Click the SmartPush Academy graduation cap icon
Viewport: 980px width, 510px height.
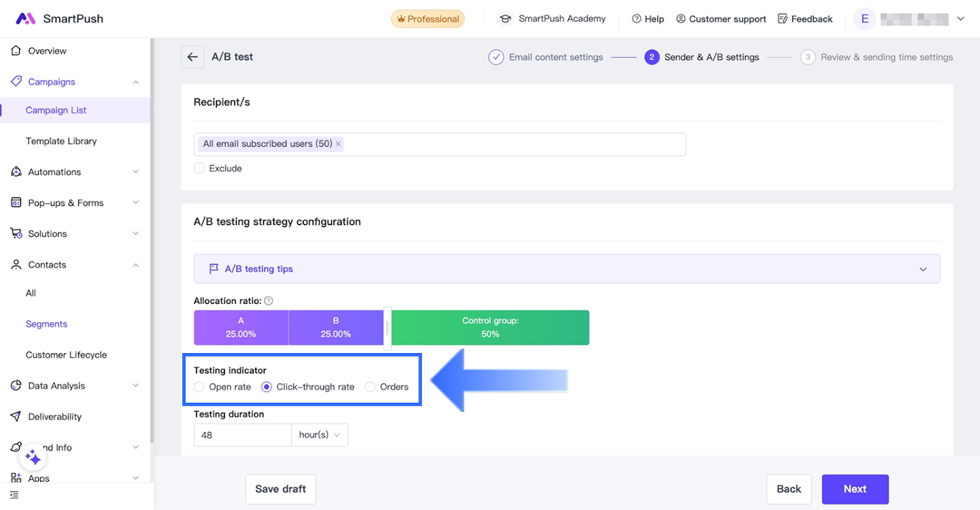505,19
